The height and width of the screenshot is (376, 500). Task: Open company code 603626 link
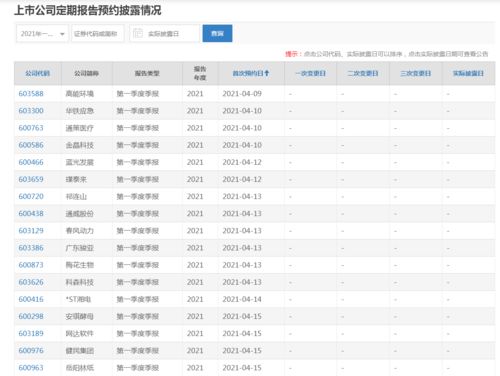[31, 282]
